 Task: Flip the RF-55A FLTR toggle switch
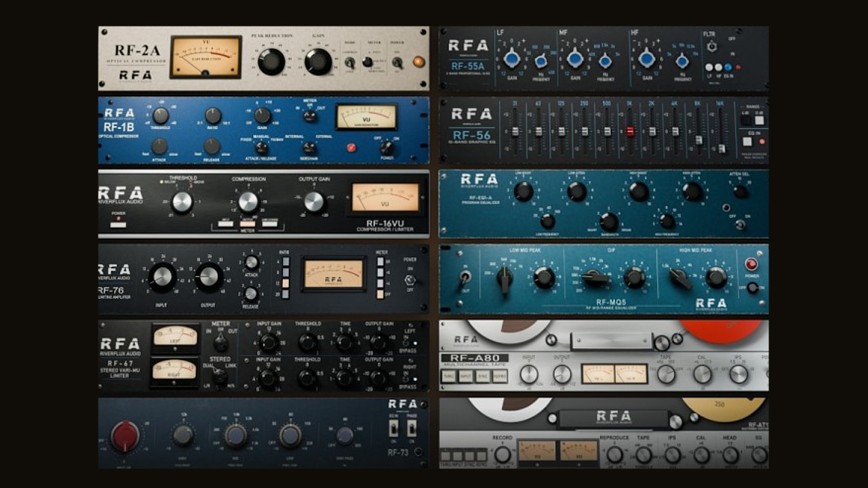point(711,47)
